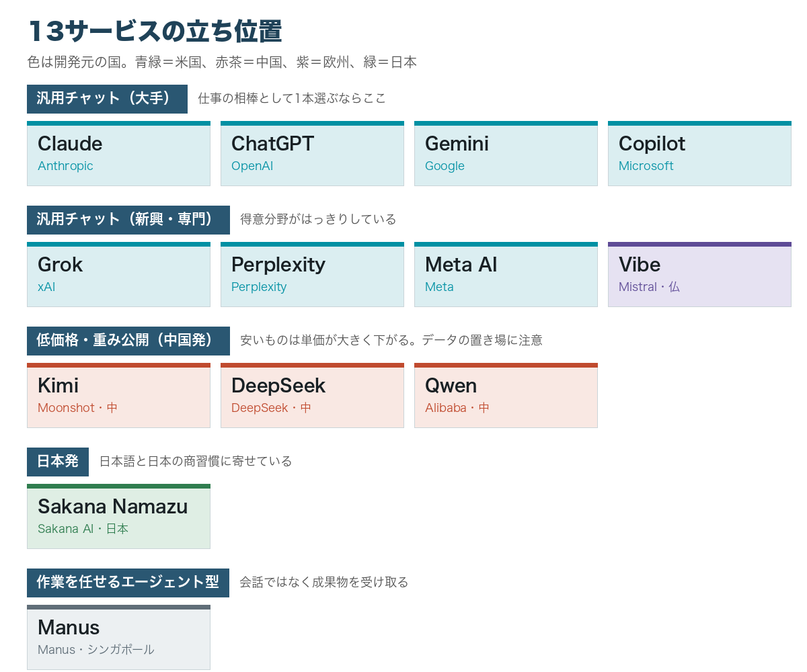This screenshot has width=807, height=672.
Task: Click the color legend subtitle under the heading
Action: (222, 62)
